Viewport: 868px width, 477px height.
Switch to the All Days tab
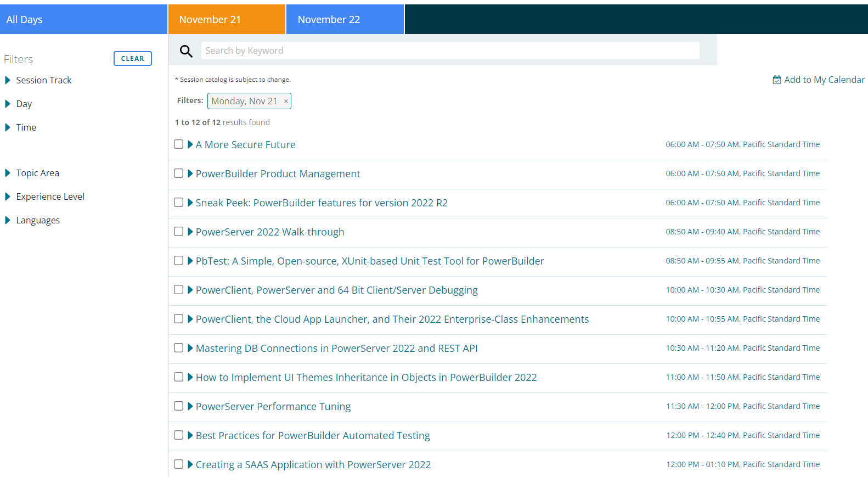coord(83,19)
